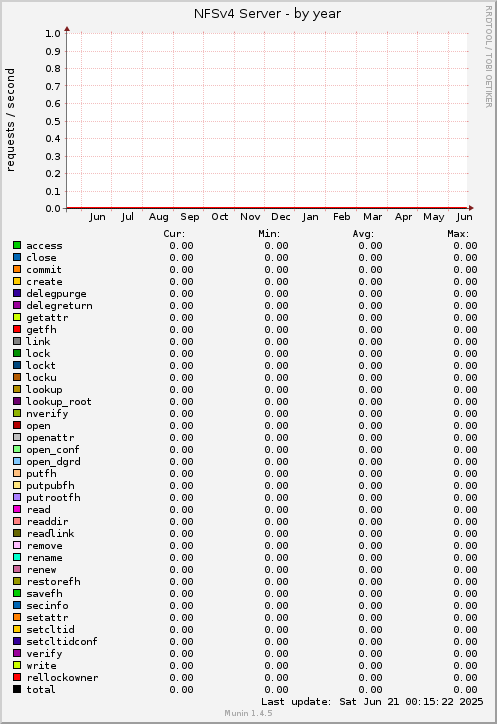Screen dimensions: 497x724
Task: Click the 'Aug' month label on x-axis
Action: tap(158, 217)
